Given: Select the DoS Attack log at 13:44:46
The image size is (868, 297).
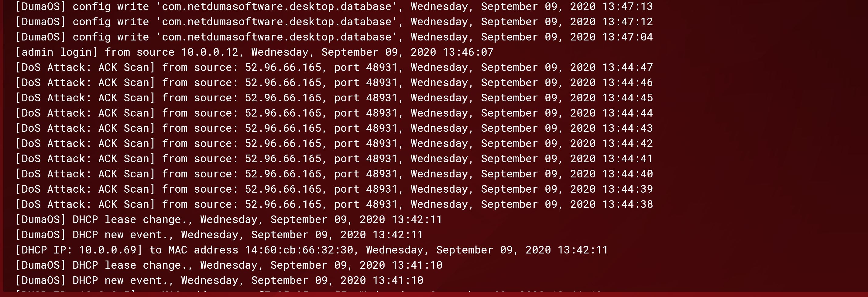Looking at the screenshot, I should coord(334,83).
